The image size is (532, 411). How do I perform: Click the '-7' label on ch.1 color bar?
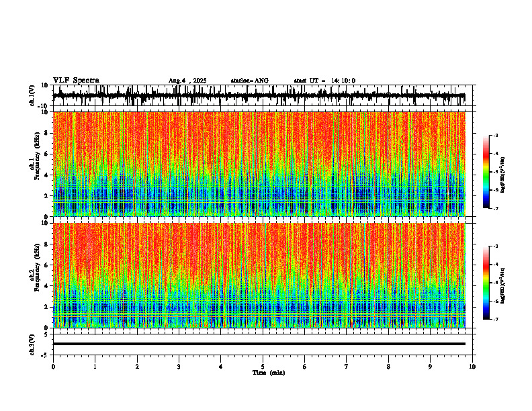coord(496,208)
